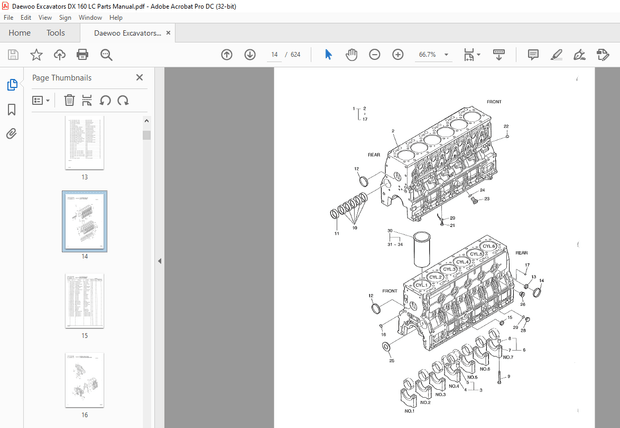Zoom in with the plus button

[398, 55]
